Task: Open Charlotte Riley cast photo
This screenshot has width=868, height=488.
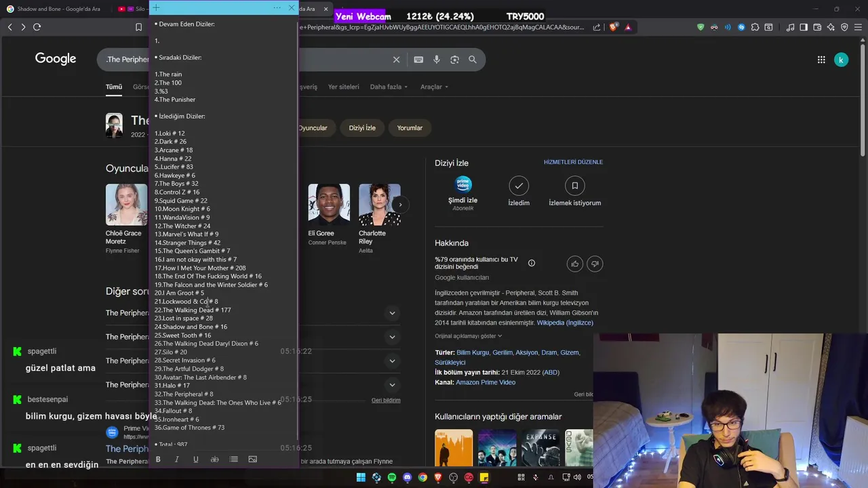Action: 380,205
